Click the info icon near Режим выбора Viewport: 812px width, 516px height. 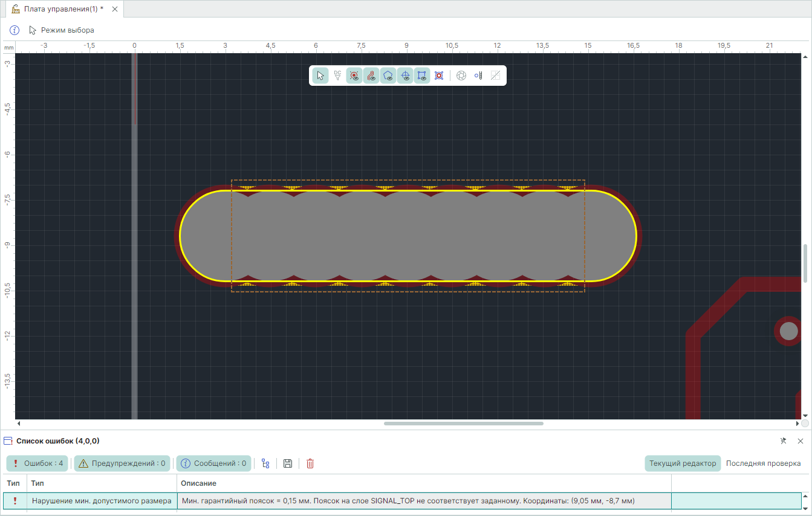tap(15, 30)
